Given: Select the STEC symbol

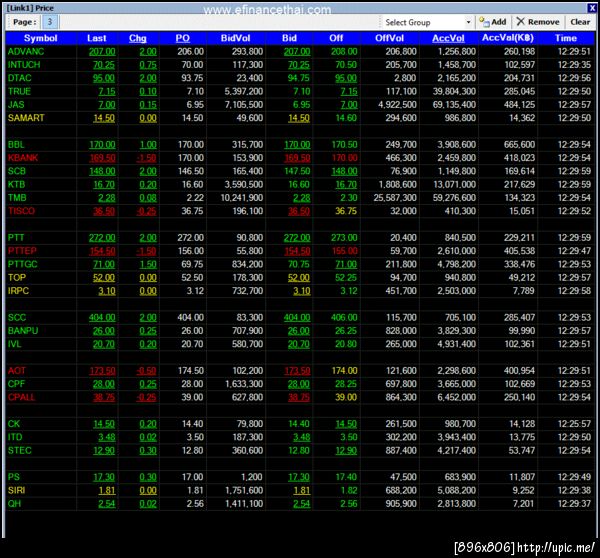Looking at the screenshot, I should (x=20, y=451).
